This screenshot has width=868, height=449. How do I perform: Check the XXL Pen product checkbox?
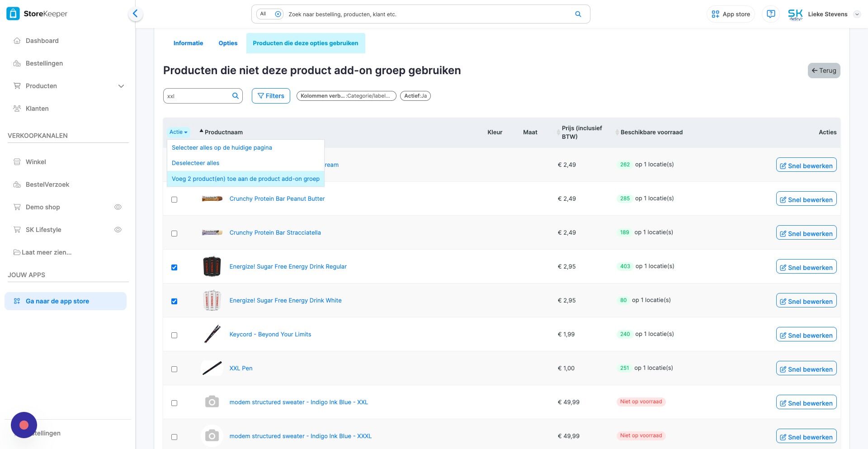(x=174, y=369)
